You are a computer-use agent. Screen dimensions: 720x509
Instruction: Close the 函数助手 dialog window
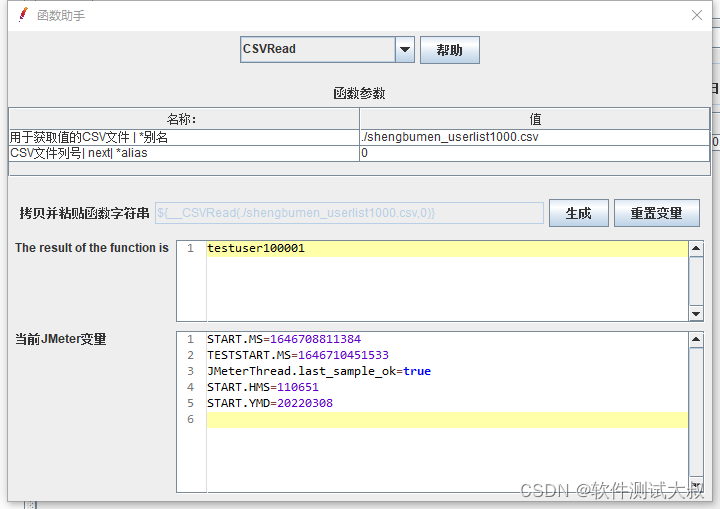point(697,15)
